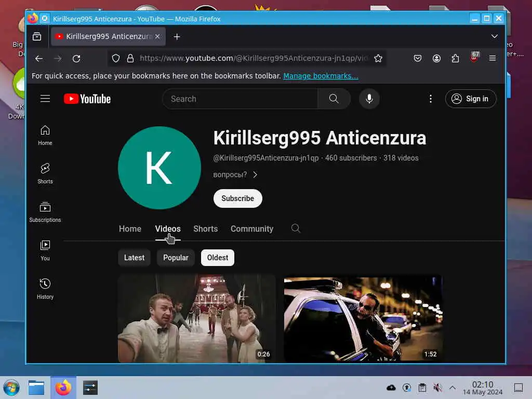Show hidden system tray icons arrow
The image size is (532, 399).
[x=453, y=387]
